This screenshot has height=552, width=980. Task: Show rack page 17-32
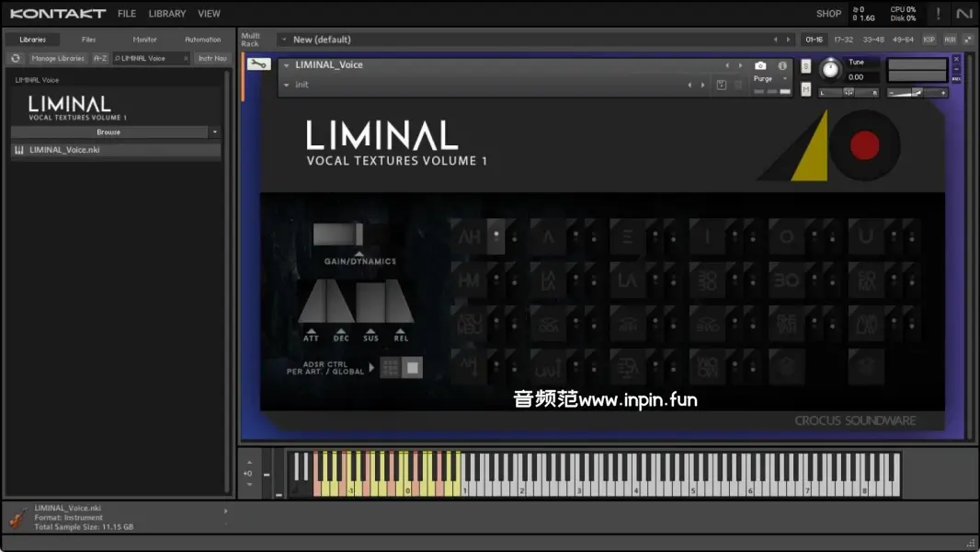click(x=843, y=40)
